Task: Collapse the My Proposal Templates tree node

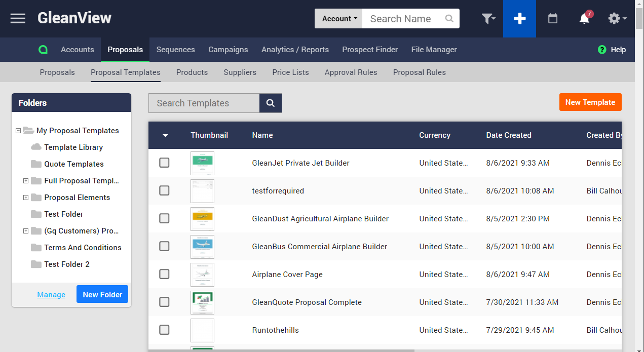Action: 18,131
